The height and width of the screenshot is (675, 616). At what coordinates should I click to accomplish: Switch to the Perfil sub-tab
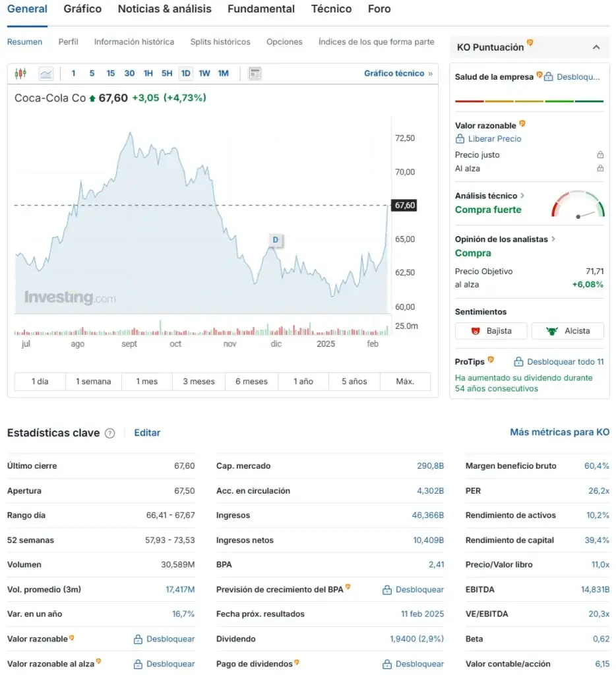coord(68,42)
